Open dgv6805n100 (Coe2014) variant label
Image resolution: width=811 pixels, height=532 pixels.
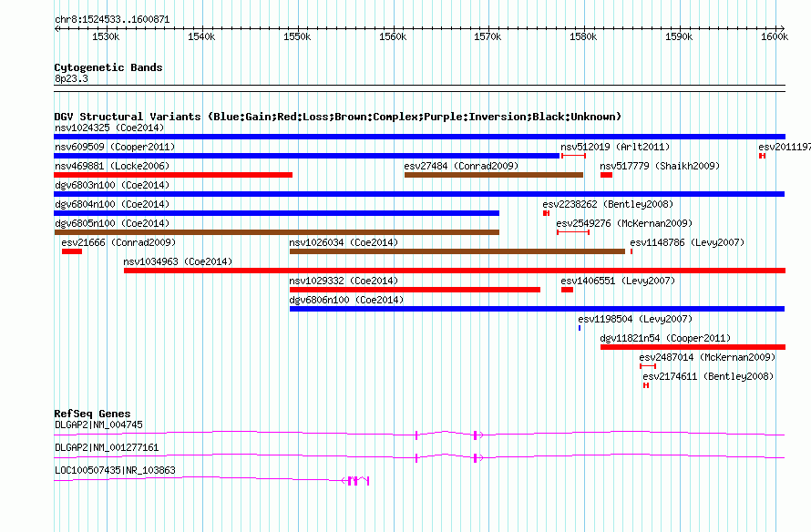coord(112,223)
